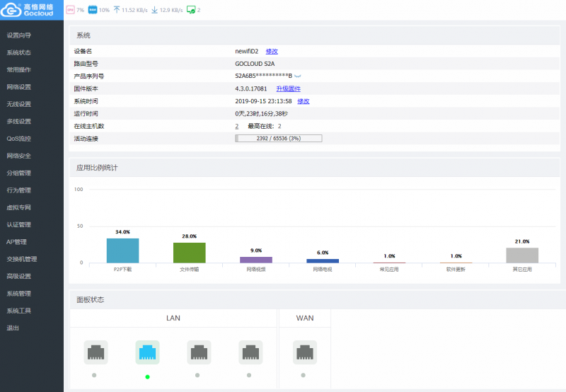Click 修改 link next to device name newifiD2
The height and width of the screenshot is (392, 566).
click(272, 51)
